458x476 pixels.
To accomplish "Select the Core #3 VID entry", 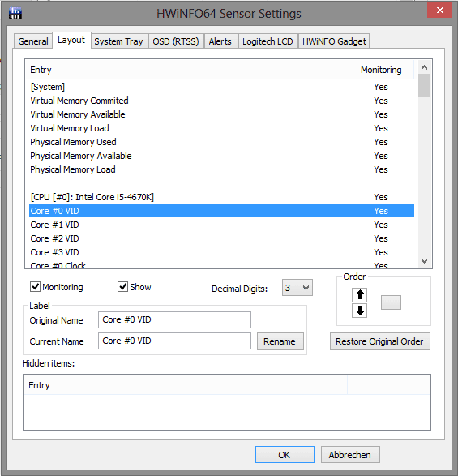I will 221,252.
